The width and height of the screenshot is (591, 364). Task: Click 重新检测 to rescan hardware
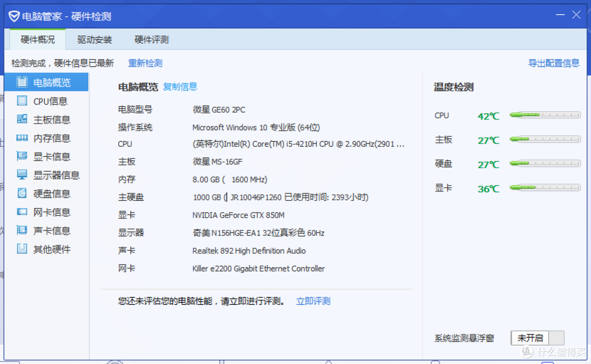tap(145, 63)
